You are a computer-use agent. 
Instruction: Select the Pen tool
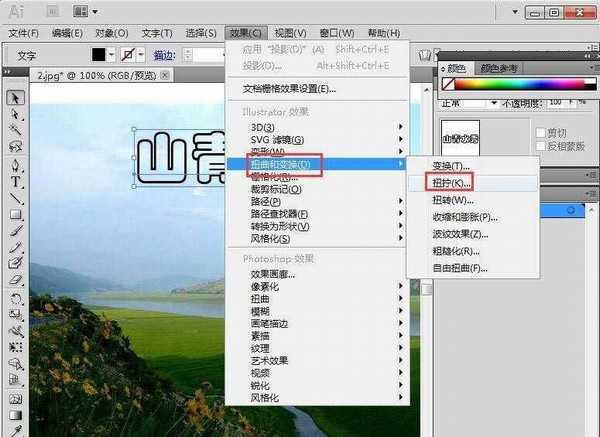click(16, 165)
